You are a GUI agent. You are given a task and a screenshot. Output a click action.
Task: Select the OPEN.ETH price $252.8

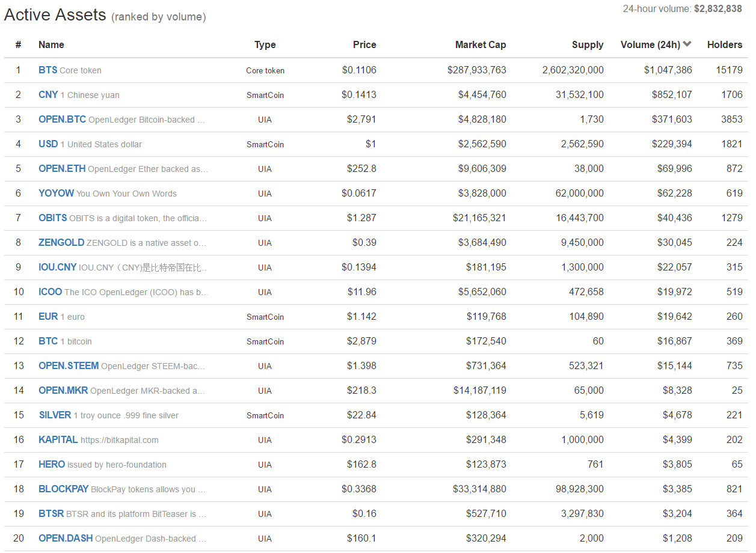(x=361, y=169)
